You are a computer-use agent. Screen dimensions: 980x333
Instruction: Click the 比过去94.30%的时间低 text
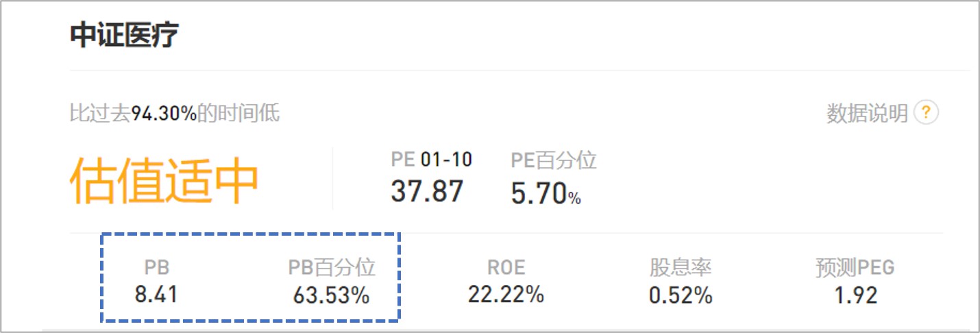(175, 113)
